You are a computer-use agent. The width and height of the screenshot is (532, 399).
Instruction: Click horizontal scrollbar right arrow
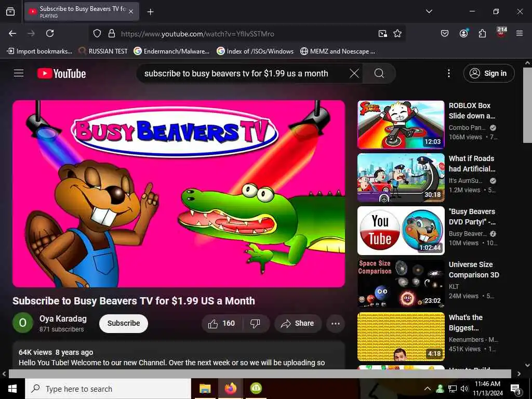(x=519, y=374)
